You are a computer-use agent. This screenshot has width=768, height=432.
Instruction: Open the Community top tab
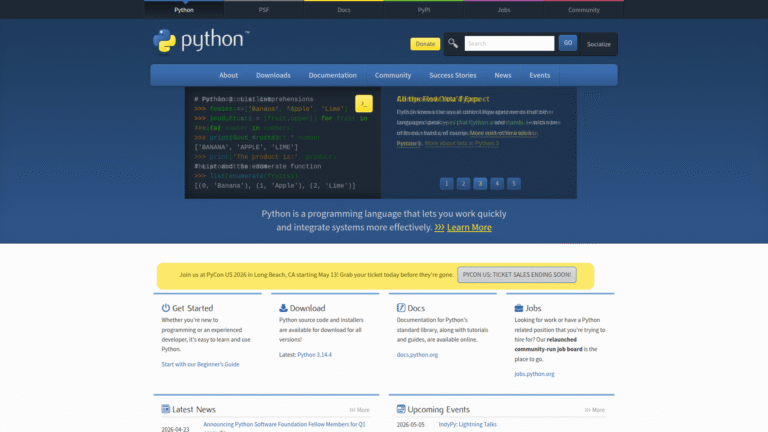[x=584, y=10]
